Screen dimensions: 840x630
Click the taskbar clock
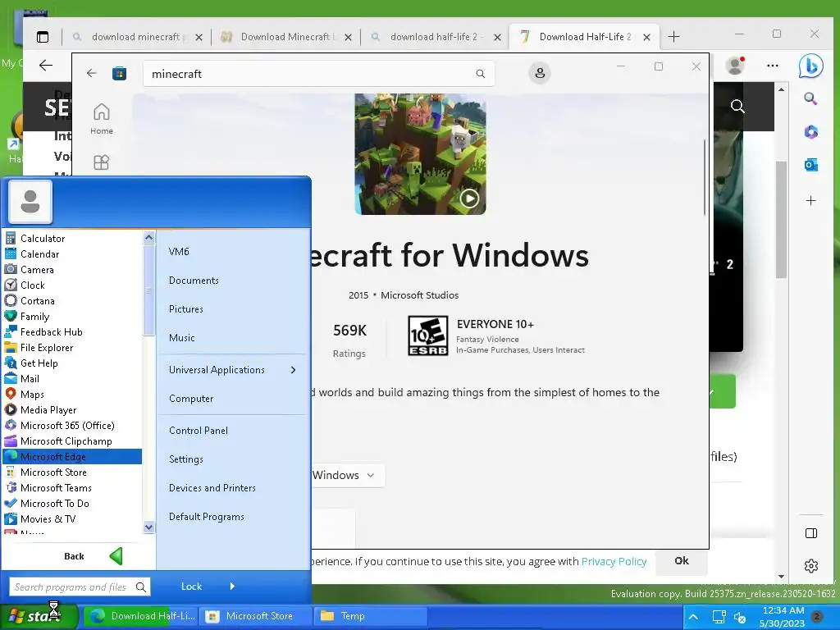pyautogui.click(x=783, y=617)
